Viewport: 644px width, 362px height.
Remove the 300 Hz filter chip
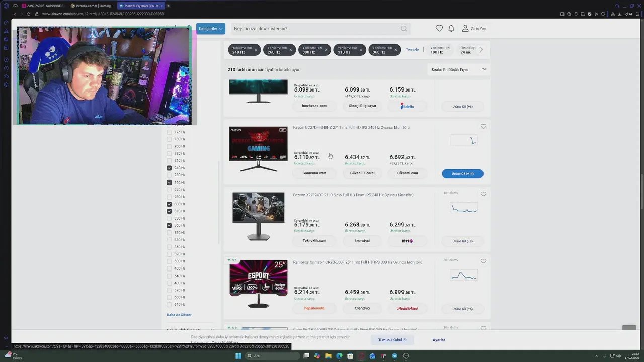tap(326, 50)
